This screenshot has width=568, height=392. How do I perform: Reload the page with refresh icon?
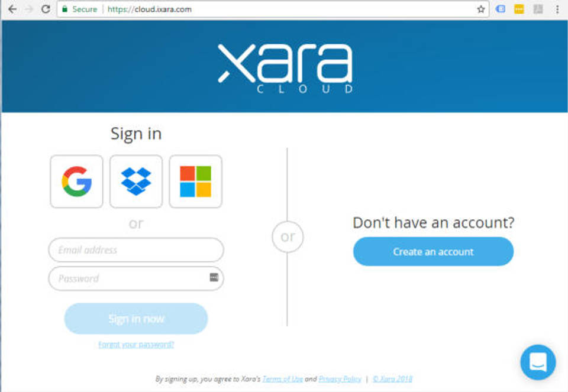(46, 9)
